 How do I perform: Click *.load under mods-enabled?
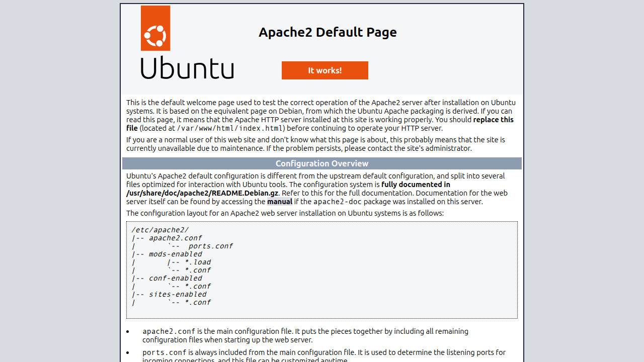click(x=198, y=262)
